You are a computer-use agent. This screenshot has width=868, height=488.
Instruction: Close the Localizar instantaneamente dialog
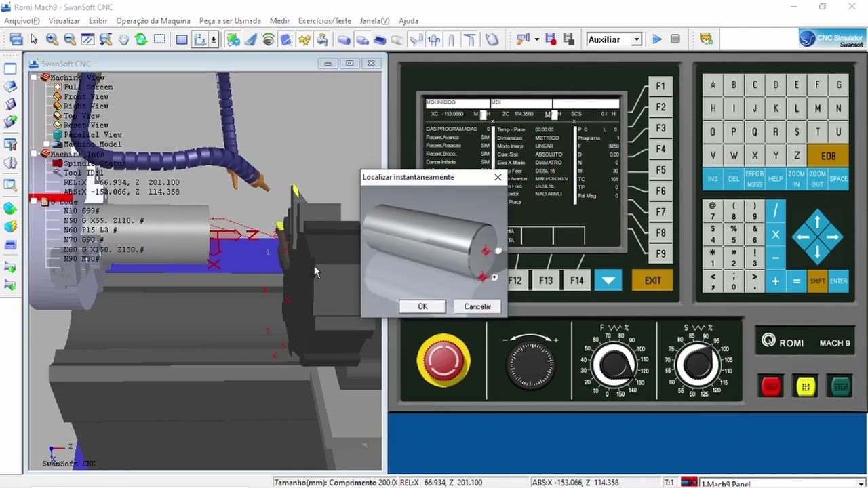(x=498, y=177)
